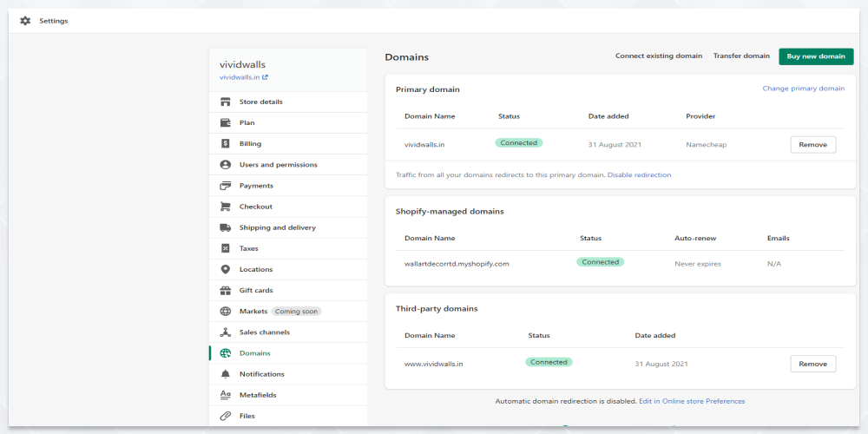
Task: Click the Never expires value
Action: click(x=698, y=264)
